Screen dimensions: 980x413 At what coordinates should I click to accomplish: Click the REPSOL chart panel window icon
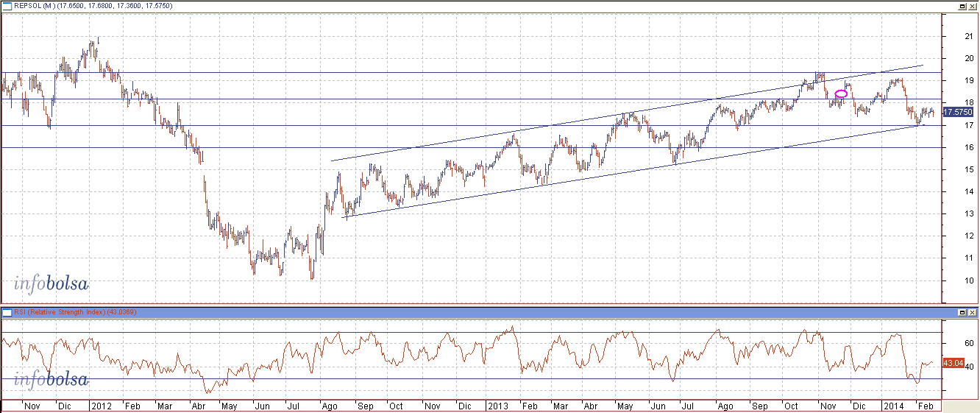coord(7,5)
